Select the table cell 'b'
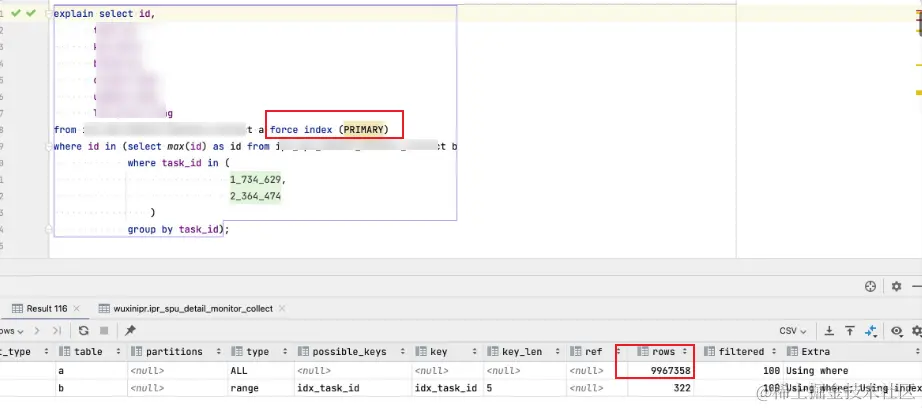The height and width of the screenshot is (408, 922). click(61, 388)
